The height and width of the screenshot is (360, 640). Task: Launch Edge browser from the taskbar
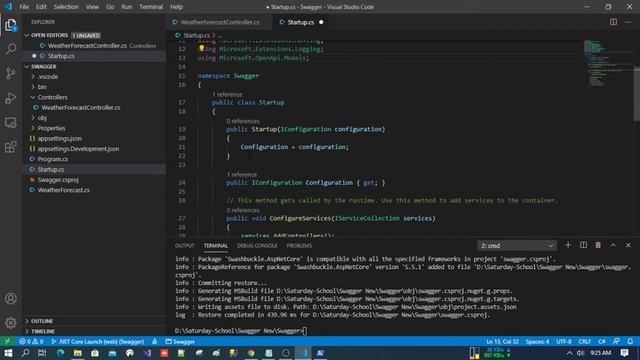coord(60,353)
